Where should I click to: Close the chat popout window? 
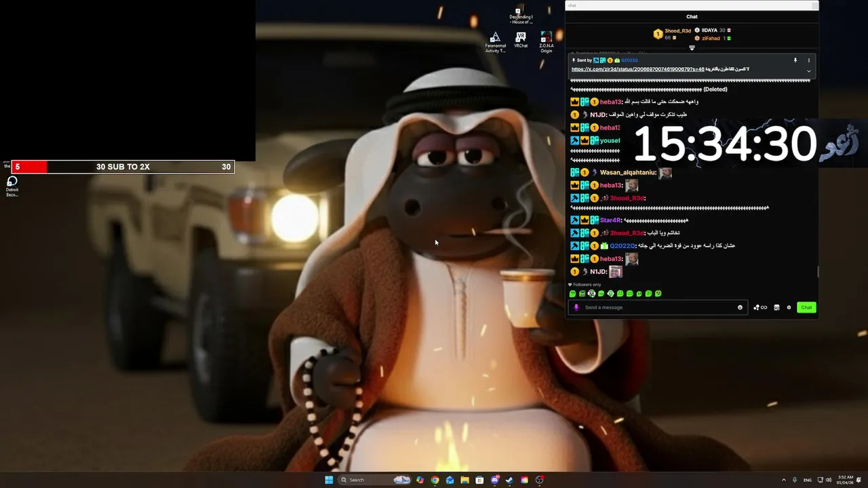(814, 5)
